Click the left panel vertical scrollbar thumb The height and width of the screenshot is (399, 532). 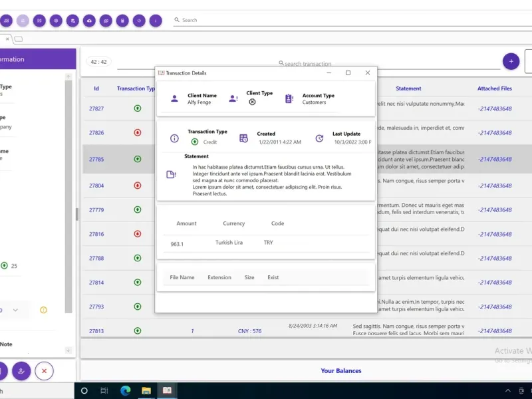click(x=68, y=197)
